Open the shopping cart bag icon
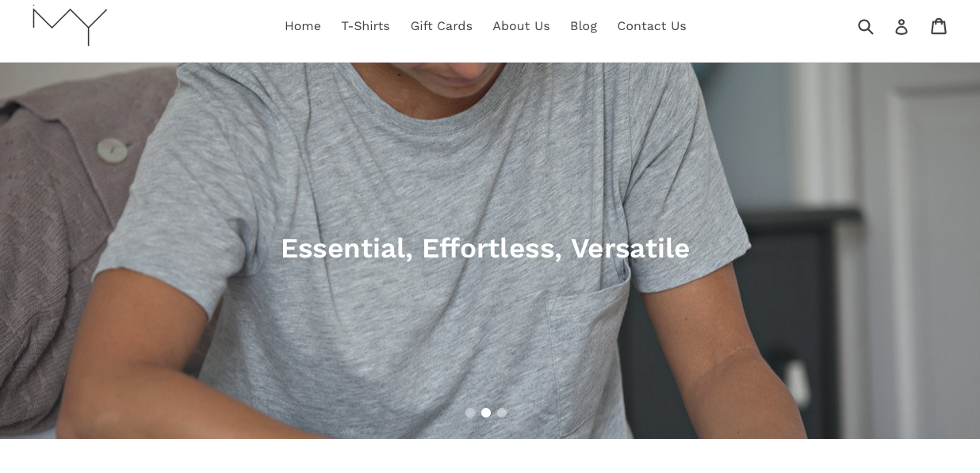 click(939, 26)
